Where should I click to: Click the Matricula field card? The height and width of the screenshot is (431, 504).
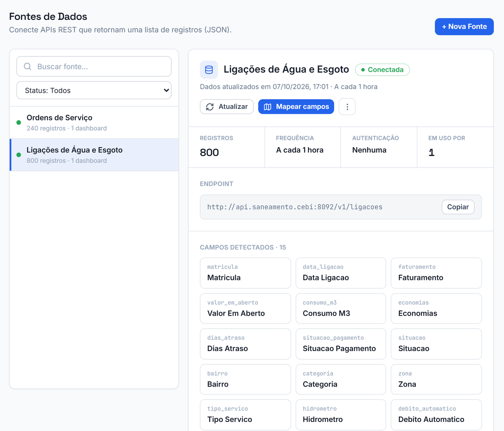[245, 273]
